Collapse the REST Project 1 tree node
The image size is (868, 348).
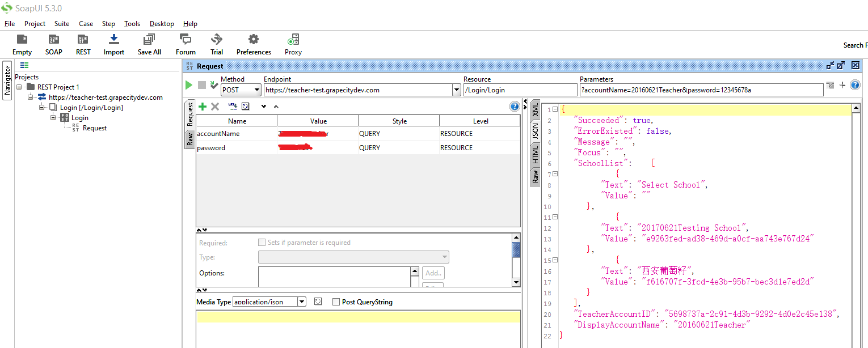(19, 87)
